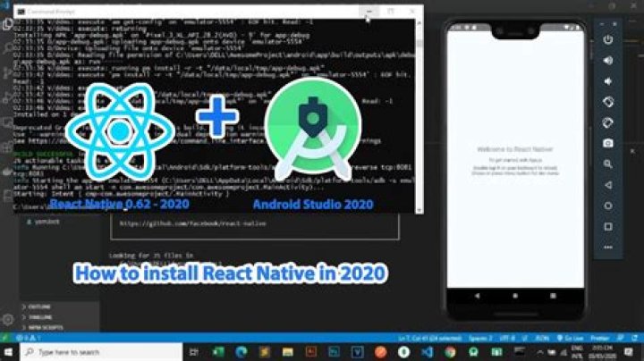Click Go Live in status bar
The width and height of the screenshot is (644, 361).
coord(570,338)
